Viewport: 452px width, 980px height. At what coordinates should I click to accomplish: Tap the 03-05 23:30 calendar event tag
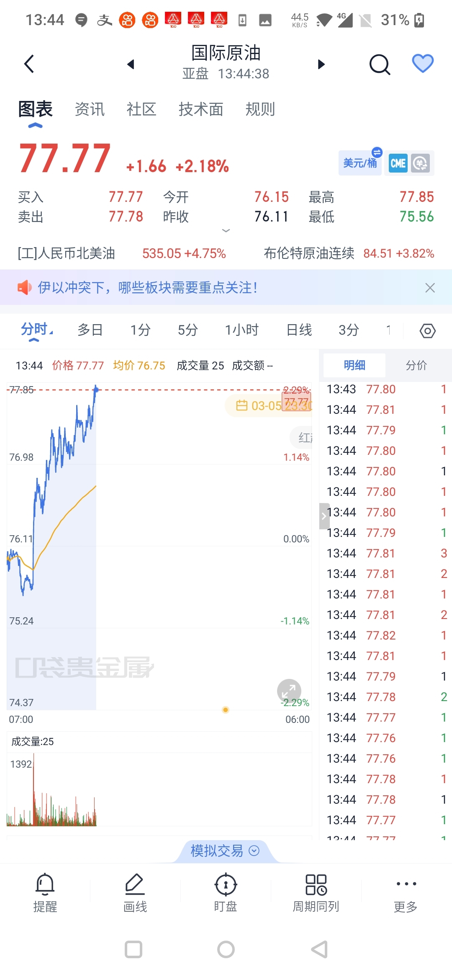[269, 405]
